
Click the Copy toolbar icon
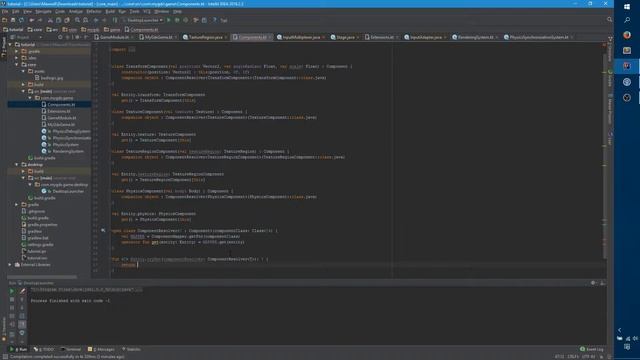(x=58, y=20)
